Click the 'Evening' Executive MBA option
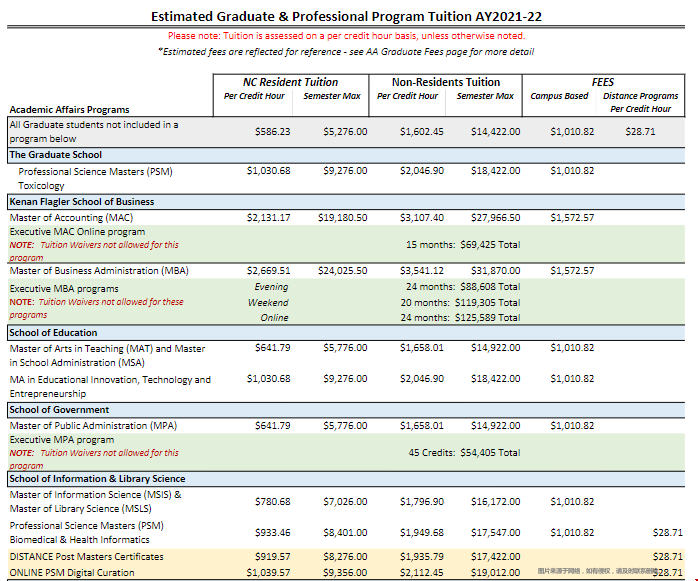 coord(271,287)
